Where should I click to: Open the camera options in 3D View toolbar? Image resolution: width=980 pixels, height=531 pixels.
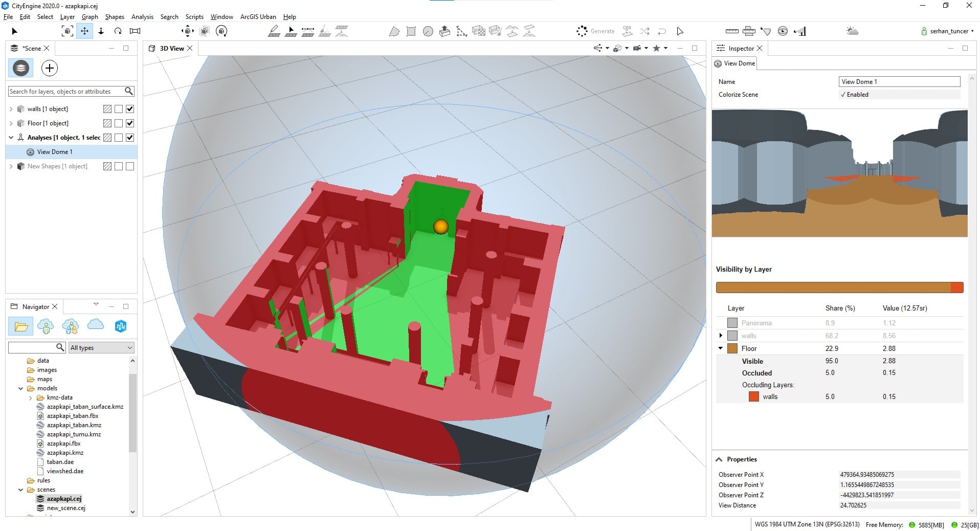click(x=640, y=48)
